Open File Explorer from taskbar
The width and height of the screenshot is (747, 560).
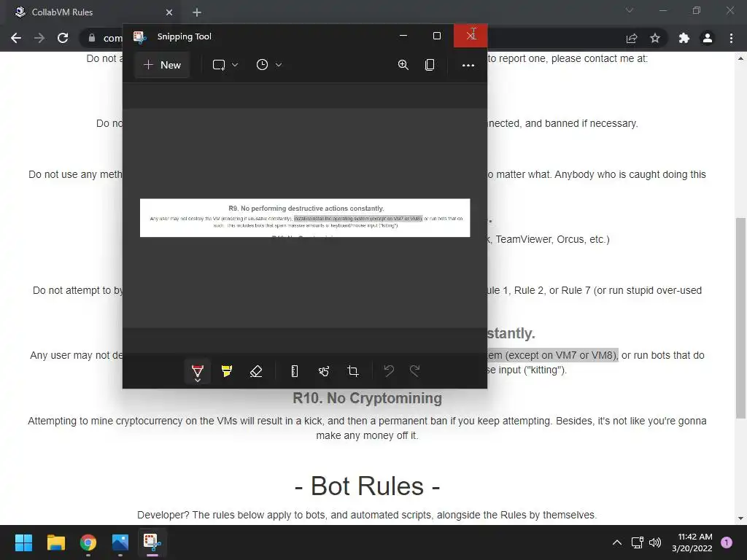(55, 542)
